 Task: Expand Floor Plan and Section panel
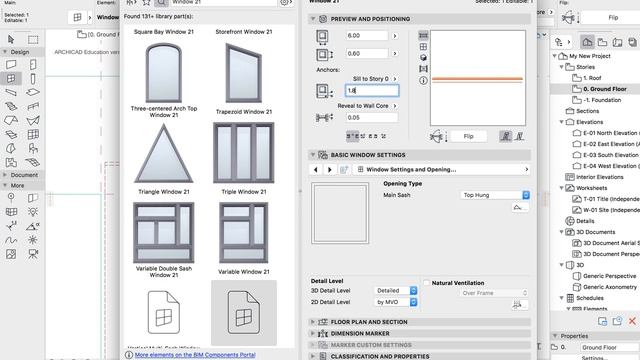(313, 322)
